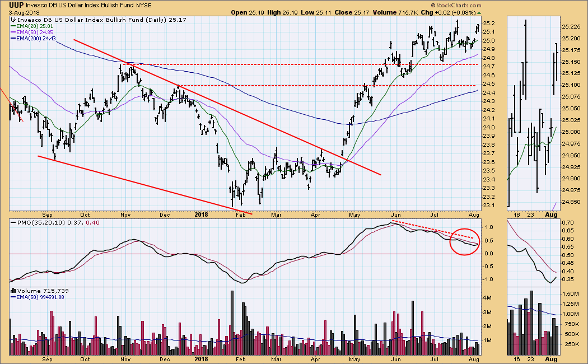Click the -1.0 label on the PMO axis
The width and height of the screenshot is (588, 364).
coord(489,279)
